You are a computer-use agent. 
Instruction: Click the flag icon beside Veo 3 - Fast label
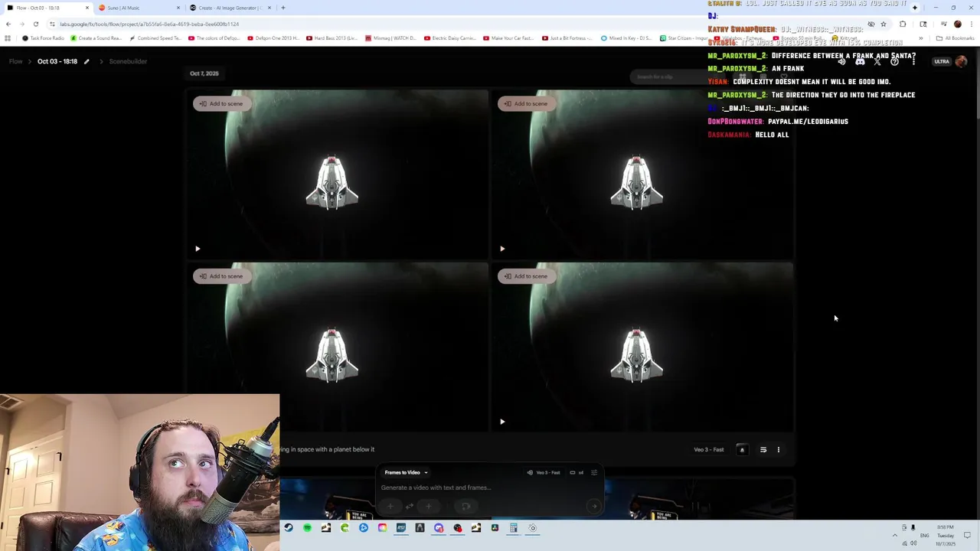742,450
